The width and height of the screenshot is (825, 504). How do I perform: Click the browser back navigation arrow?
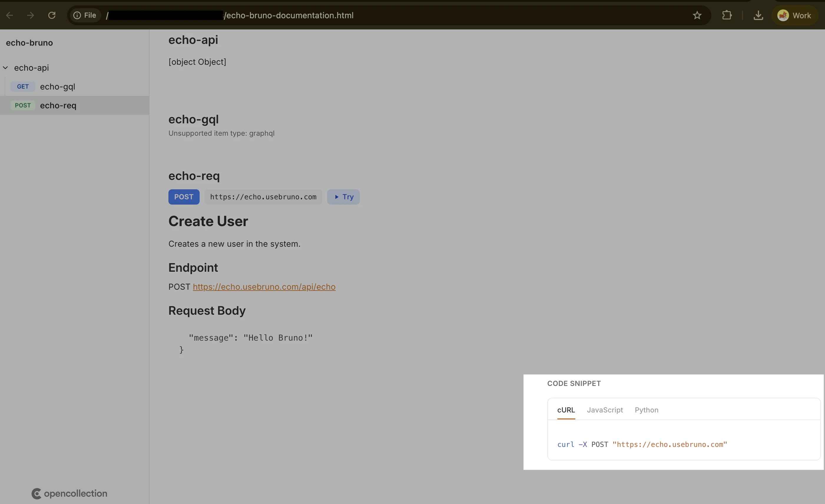pyautogui.click(x=9, y=15)
